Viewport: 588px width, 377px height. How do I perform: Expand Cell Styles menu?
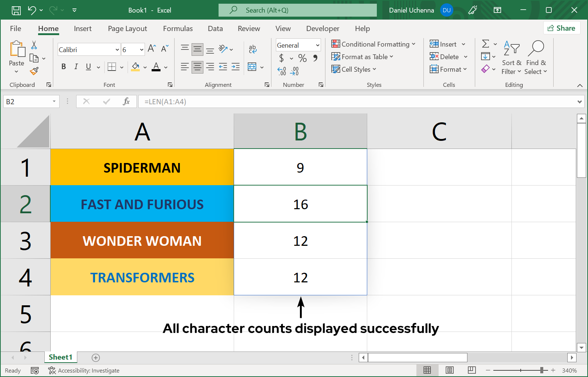tap(354, 69)
